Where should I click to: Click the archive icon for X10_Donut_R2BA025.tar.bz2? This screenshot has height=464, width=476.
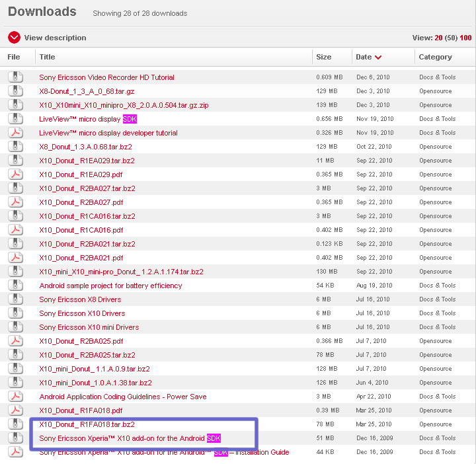point(15,355)
